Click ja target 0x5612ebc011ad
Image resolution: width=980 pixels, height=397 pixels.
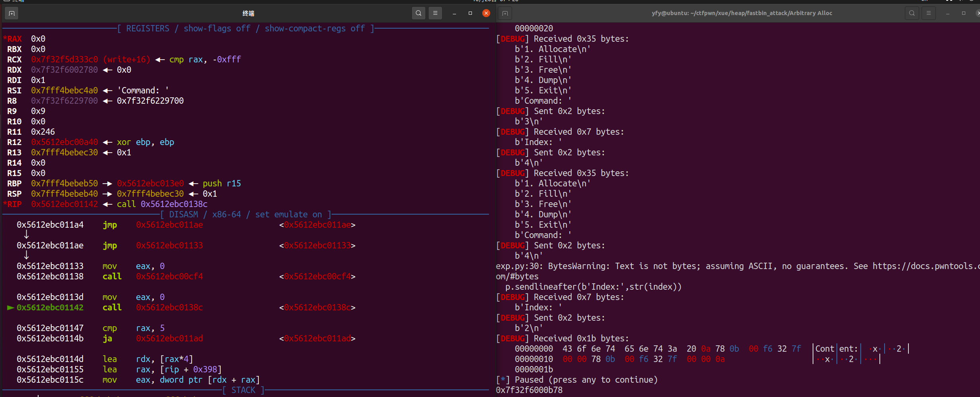click(x=169, y=339)
